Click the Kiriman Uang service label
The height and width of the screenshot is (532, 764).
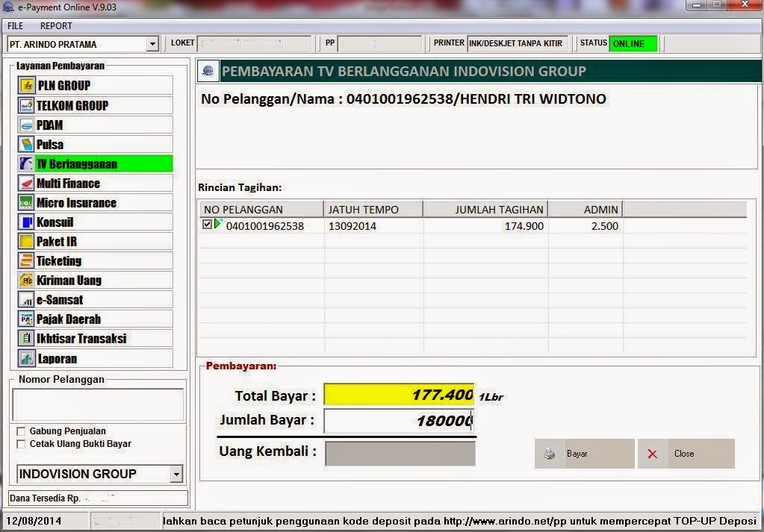pos(69,280)
